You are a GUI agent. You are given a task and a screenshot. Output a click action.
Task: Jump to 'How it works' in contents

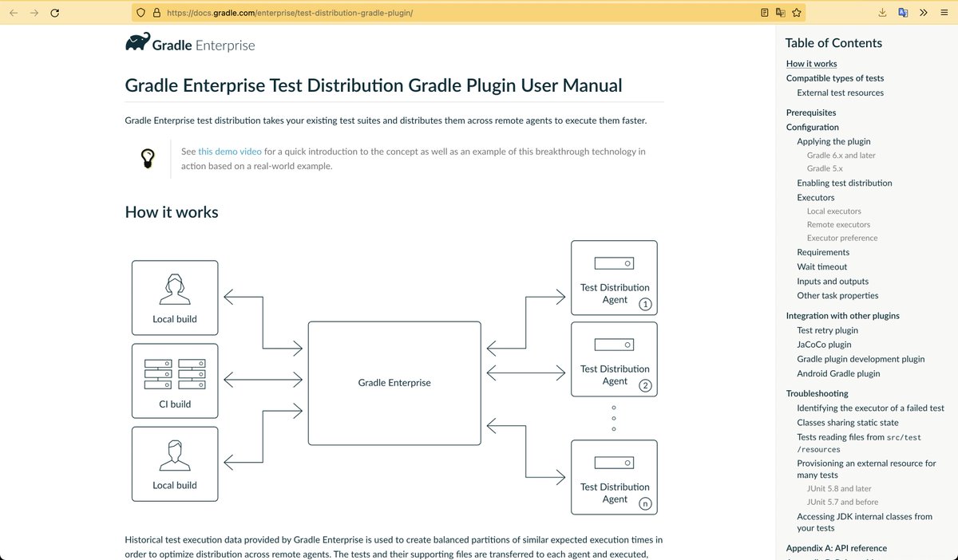tap(811, 64)
